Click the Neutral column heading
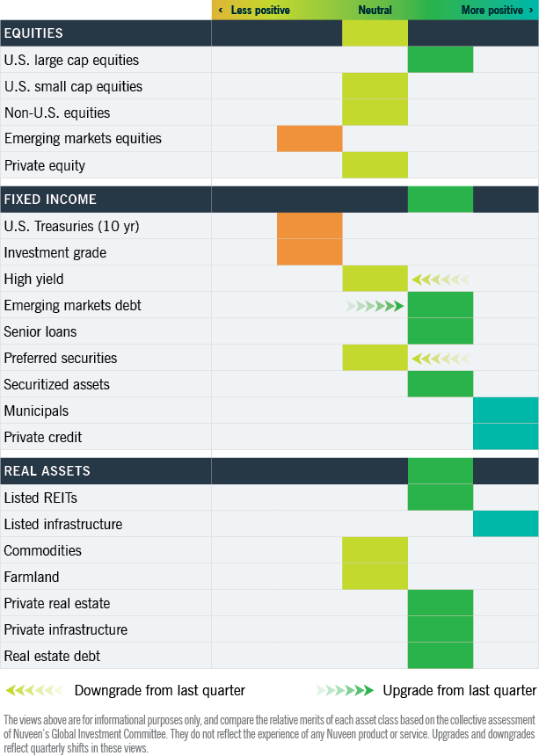 pyautogui.click(x=375, y=11)
